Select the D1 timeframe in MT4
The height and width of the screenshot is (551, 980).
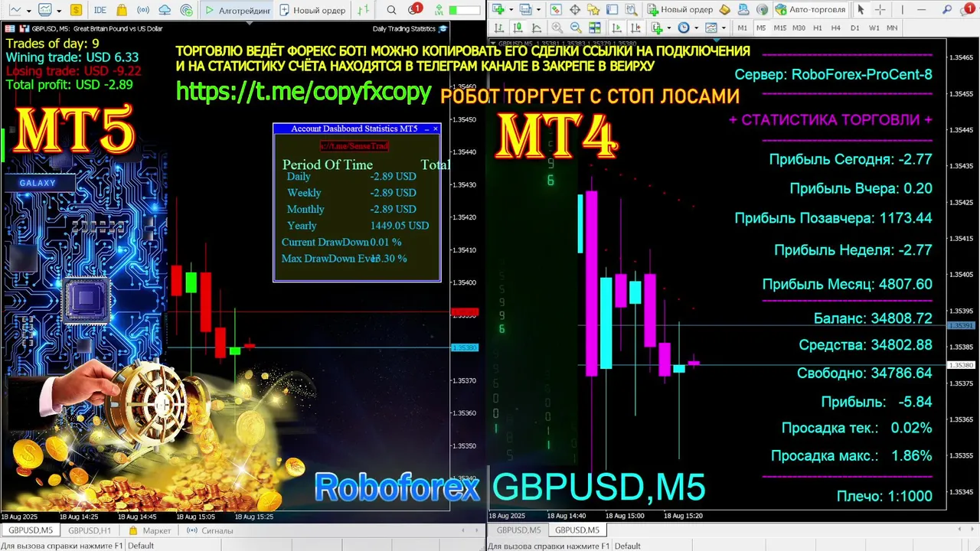[x=854, y=28]
